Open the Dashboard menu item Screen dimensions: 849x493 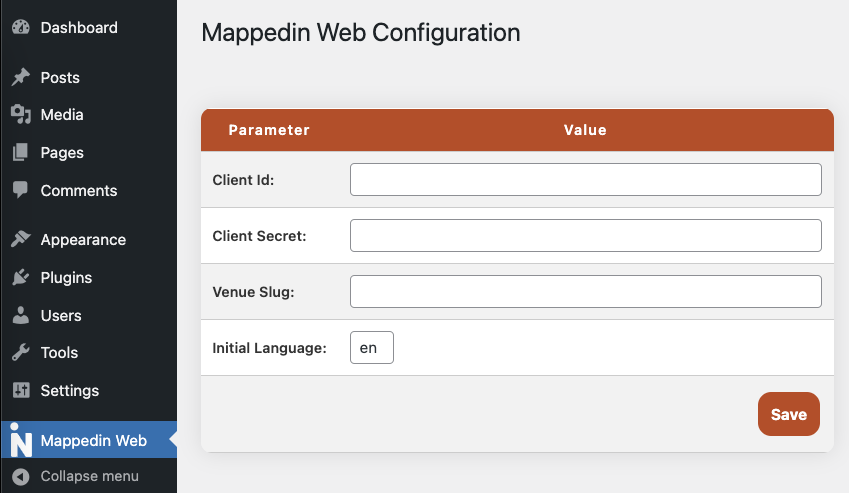point(79,28)
